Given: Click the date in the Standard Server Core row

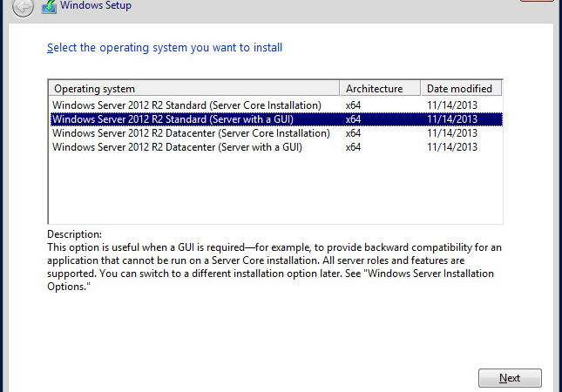Looking at the screenshot, I should [452, 105].
